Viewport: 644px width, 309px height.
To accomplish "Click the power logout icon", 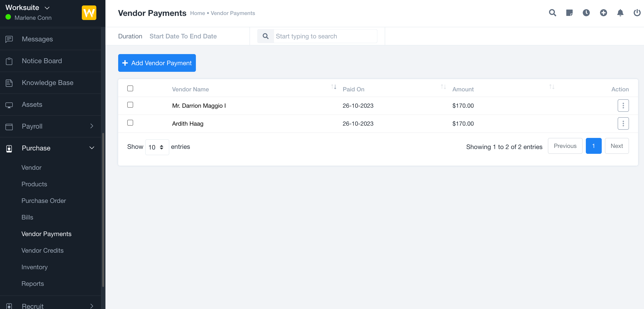I will (637, 13).
